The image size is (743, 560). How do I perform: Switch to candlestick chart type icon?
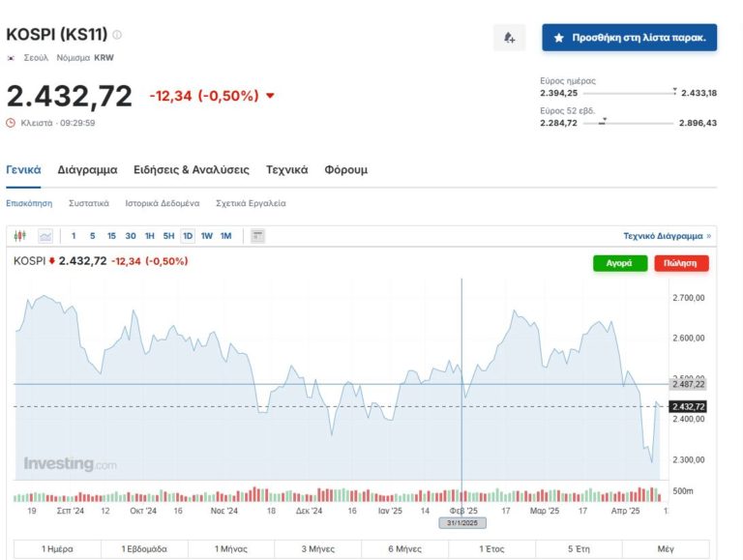click(21, 235)
